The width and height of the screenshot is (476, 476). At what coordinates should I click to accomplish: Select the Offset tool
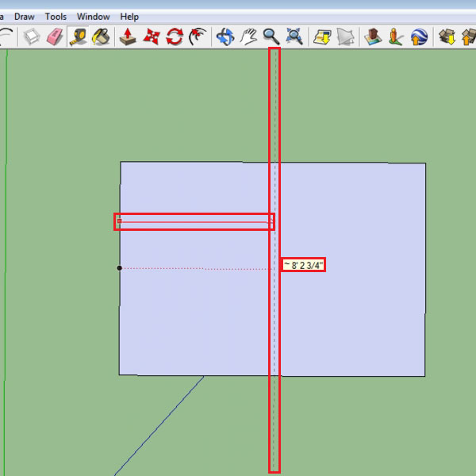point(198,36)
